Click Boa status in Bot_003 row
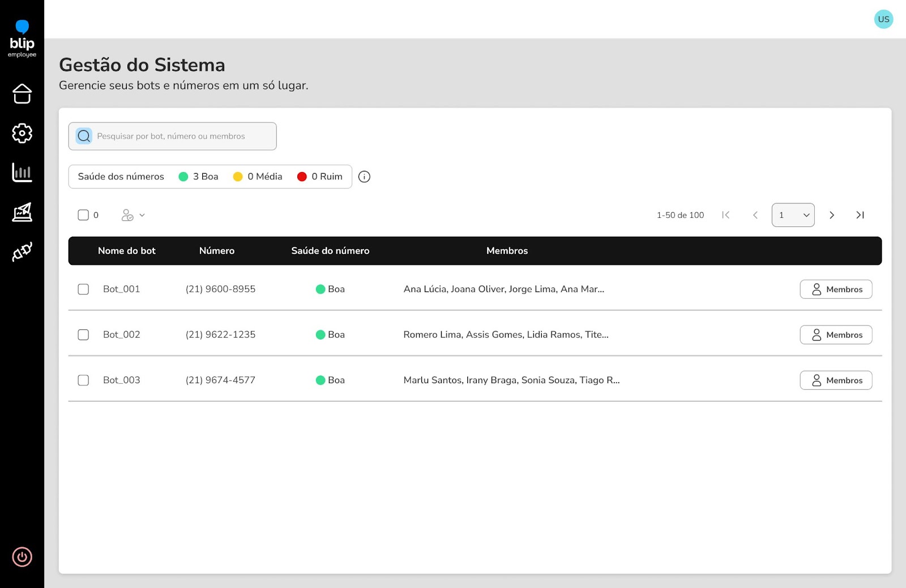 pyautogui.click(x=330, y=380)
